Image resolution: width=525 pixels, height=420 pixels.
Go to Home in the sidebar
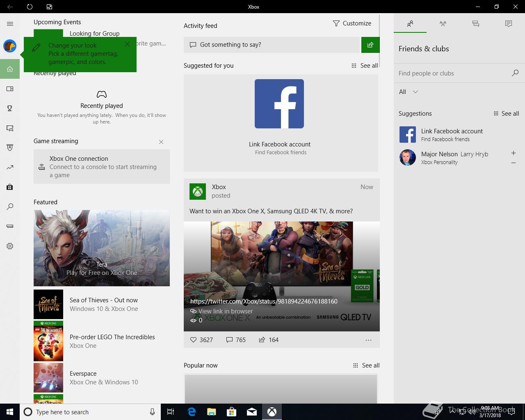pos(10,69)
